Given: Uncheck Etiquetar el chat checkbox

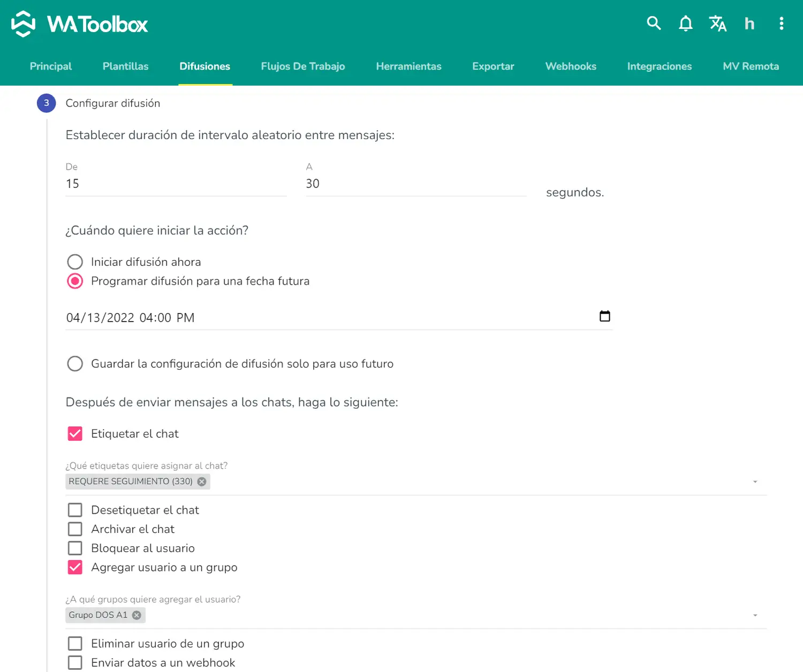Looking at the screenshot, I should 75,433.
